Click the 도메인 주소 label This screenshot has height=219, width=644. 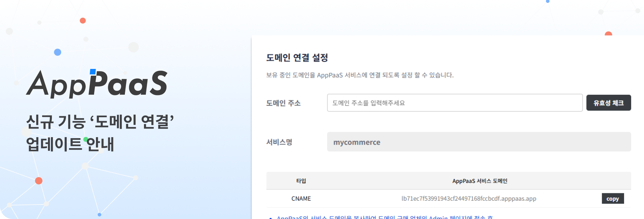[283, 103]
